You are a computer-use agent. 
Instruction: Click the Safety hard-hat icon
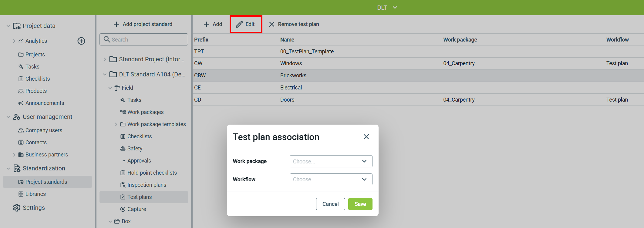[x=123, y=149]
